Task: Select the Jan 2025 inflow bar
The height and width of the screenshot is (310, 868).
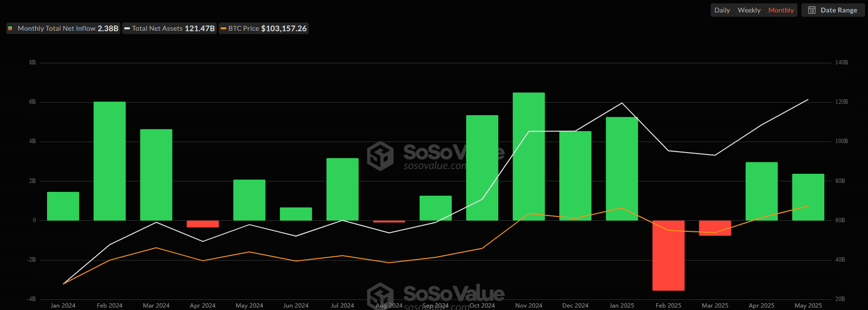Action: click(622, 169)
